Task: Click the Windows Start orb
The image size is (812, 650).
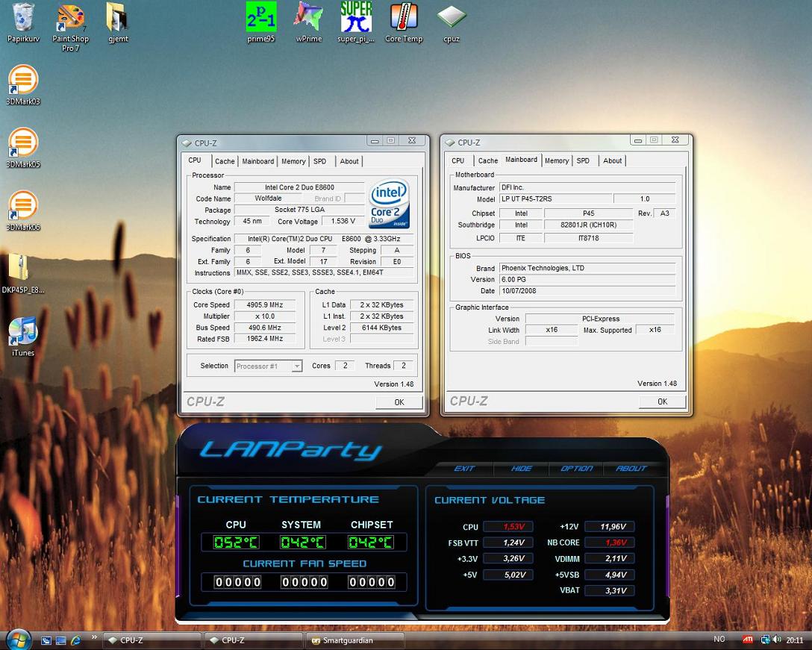Action: pos(19,640)
